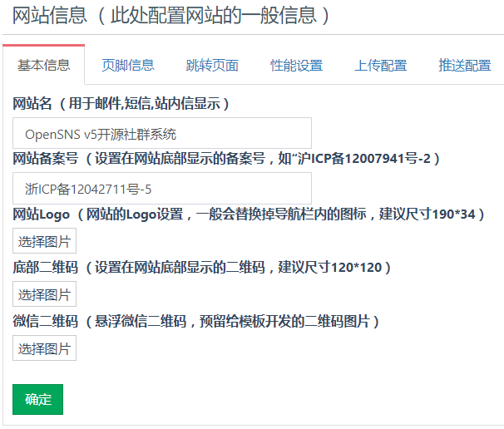Open the 推送配置 tab
Viewport: 504px width, 429px height.
pos(465,65)
